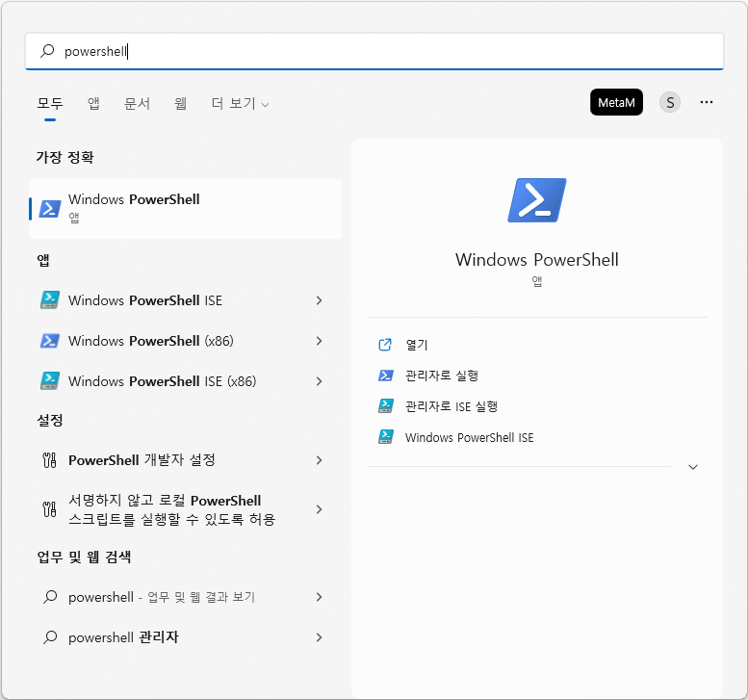748x700 pixels.
Task: Click the PowerShell ISE (x86) icon
Action: coord(50,381)
